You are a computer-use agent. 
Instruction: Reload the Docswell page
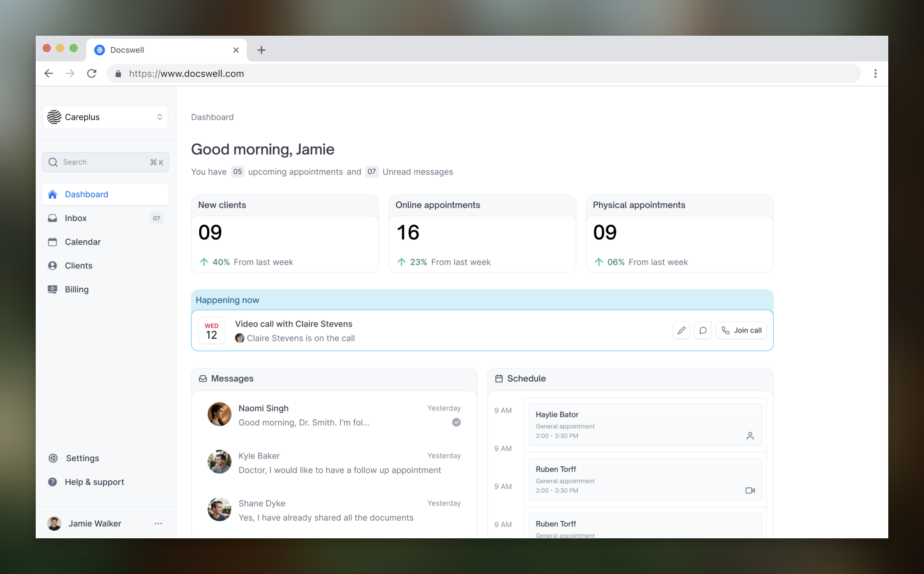[91, 74]
